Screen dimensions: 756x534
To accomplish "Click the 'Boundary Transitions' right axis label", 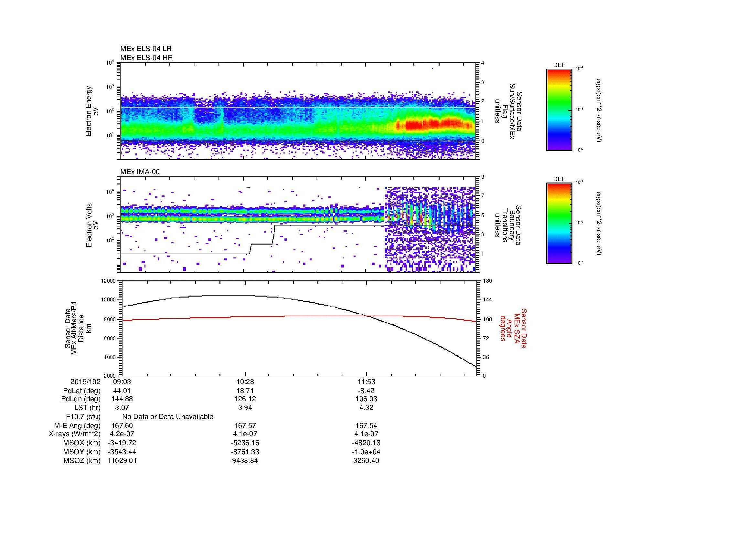I will [x=509, y=225].
